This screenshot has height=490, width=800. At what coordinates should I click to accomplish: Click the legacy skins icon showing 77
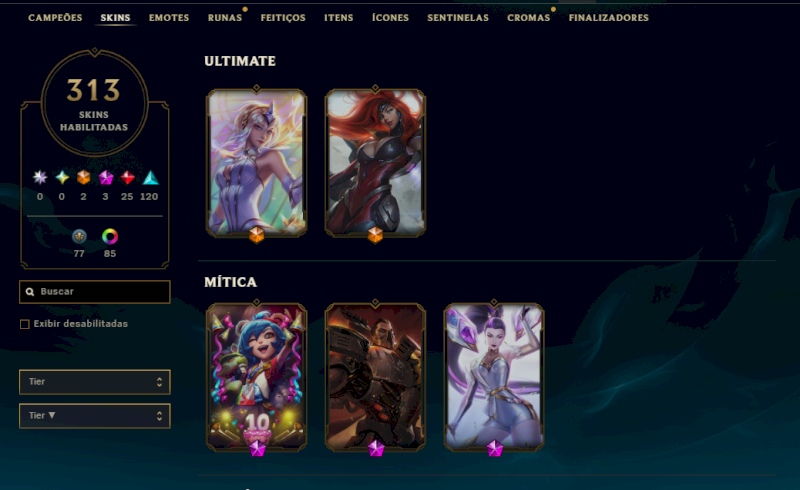79,236
